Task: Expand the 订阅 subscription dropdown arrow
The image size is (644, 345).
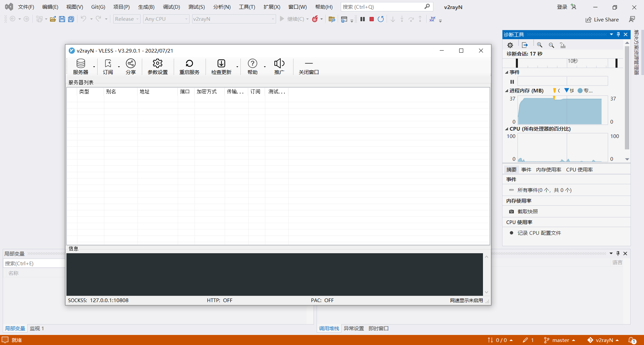Action: [119, 67]
